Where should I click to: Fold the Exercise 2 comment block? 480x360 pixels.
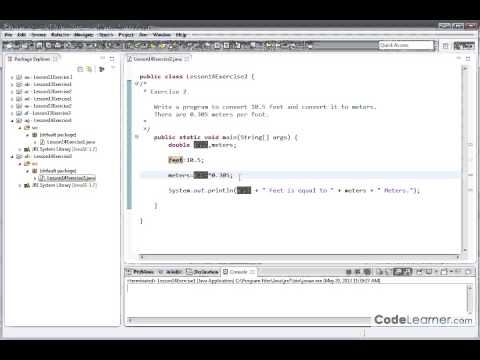click(x=137, y=83)
